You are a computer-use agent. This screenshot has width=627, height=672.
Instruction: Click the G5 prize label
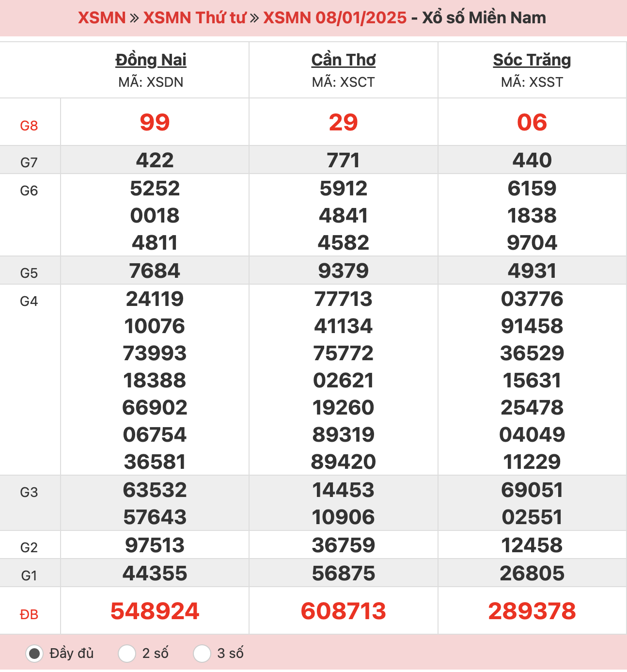click(29, 273)
